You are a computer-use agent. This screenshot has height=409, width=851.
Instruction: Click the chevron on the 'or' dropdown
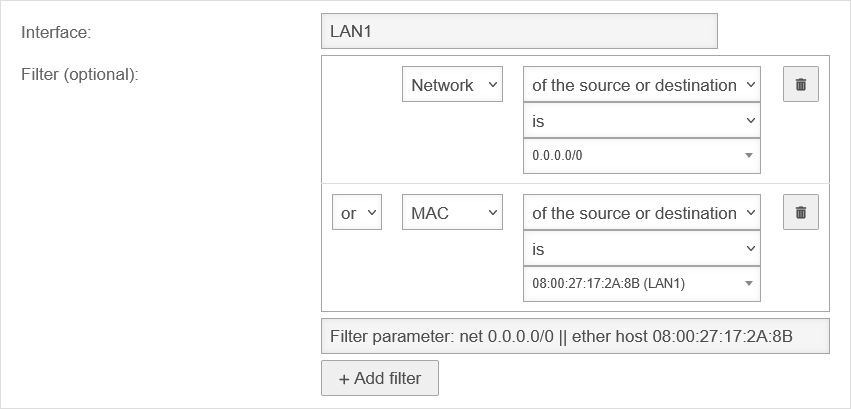click(372, 213)
